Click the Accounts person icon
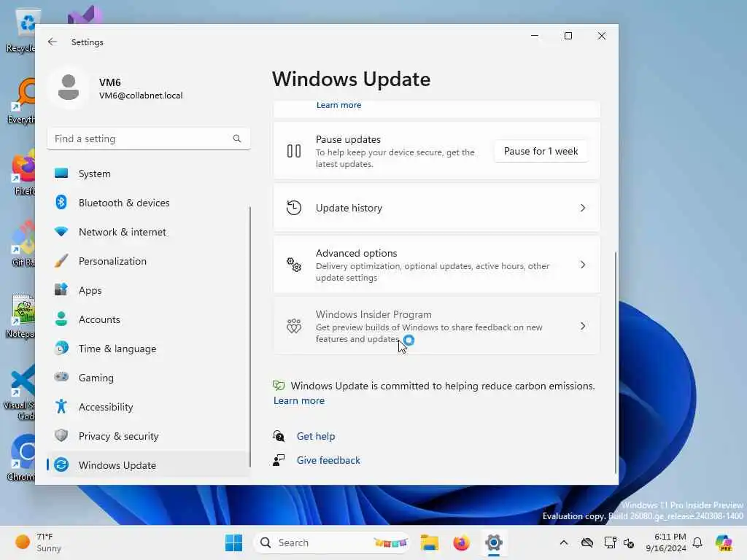The width and height of the screenshot is (747, 560). (x=61, y=319)
